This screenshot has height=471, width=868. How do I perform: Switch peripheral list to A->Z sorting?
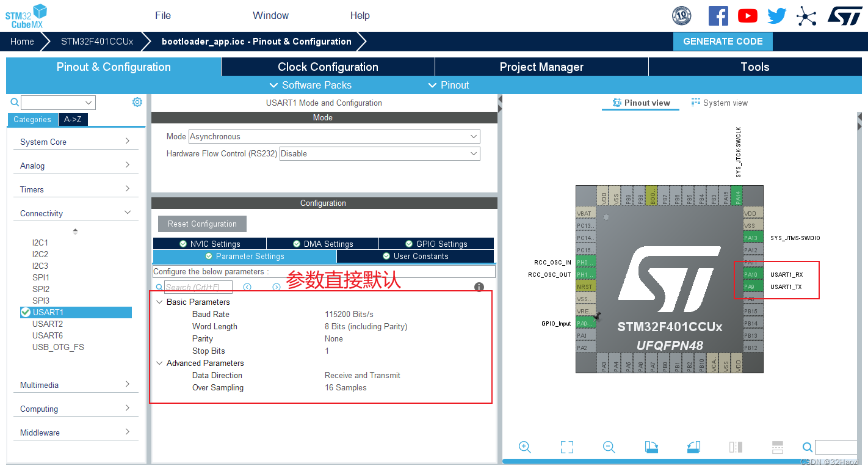(73, 120)
